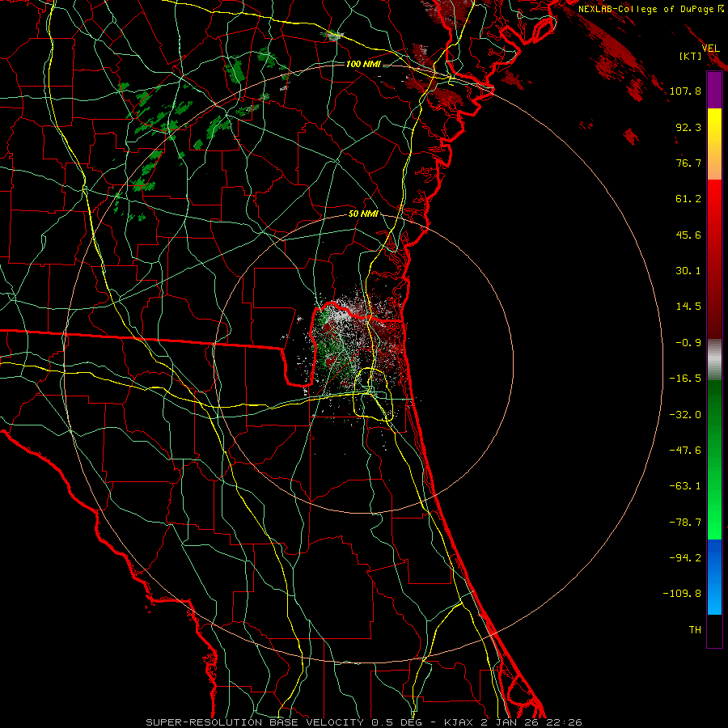728x728 pixels.
Task: Click the 100 NMI range ring label
Action: [363, 64]
